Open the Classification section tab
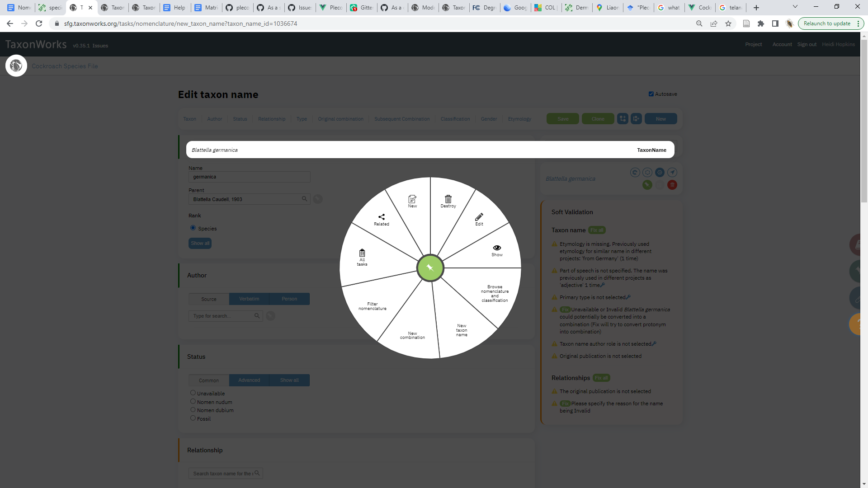The width and height of the screenshot is (868, 488). (455, 118)
